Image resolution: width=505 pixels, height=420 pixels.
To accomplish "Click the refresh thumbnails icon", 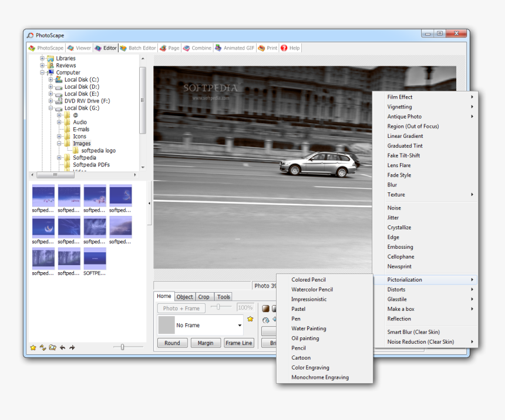I will [x=42, y=347].
